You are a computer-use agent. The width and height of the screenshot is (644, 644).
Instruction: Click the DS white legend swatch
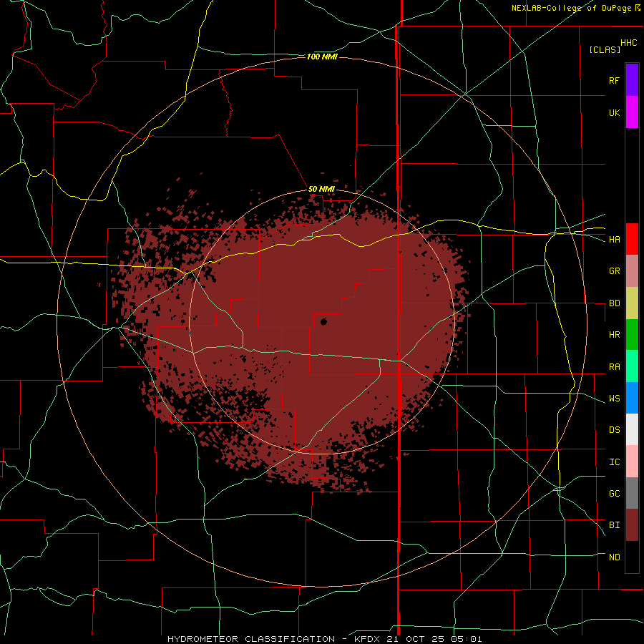point(632,429)
